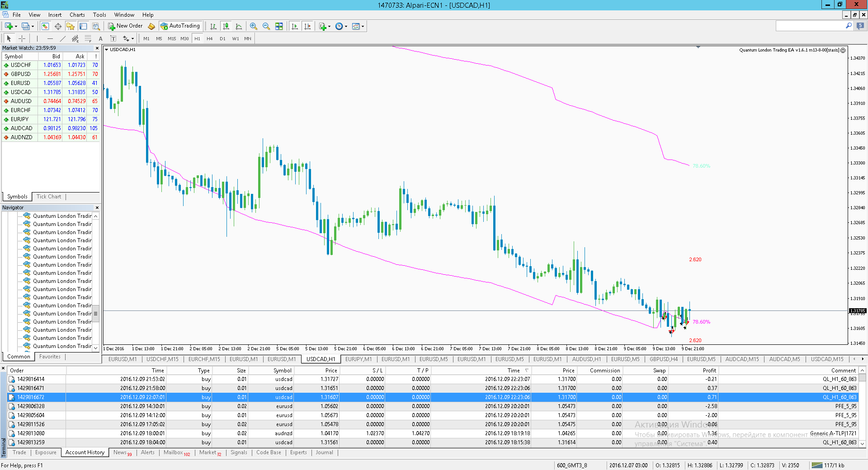The width and height of the screenshot is (868, 470).
Task: Expand the New Chart dropdown arrow
Action: (16, 27)
